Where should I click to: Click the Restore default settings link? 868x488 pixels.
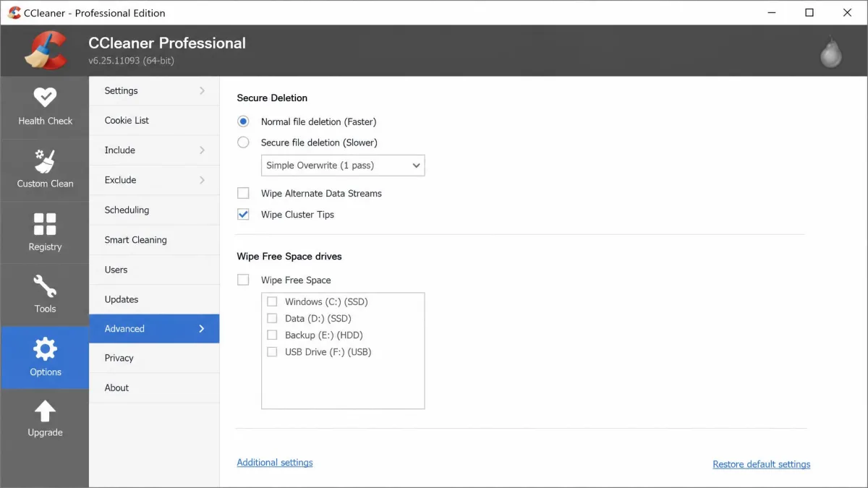762,464
